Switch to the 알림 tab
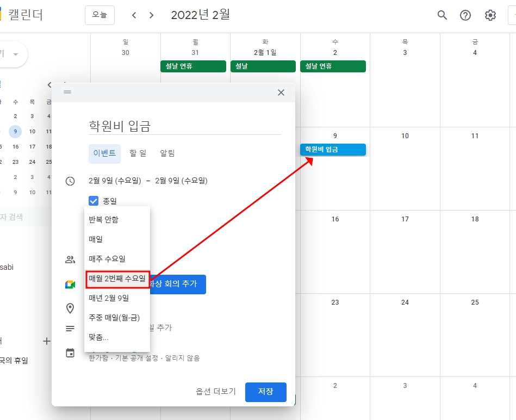This screenshot has height=420, width=516. (x=167, y=153)
